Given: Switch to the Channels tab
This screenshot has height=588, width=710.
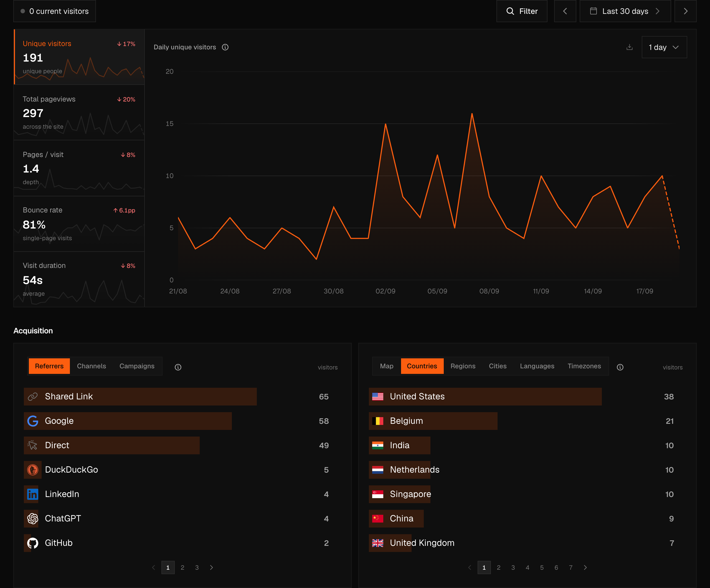Looking at the screenshot, I should pos(91,366).
